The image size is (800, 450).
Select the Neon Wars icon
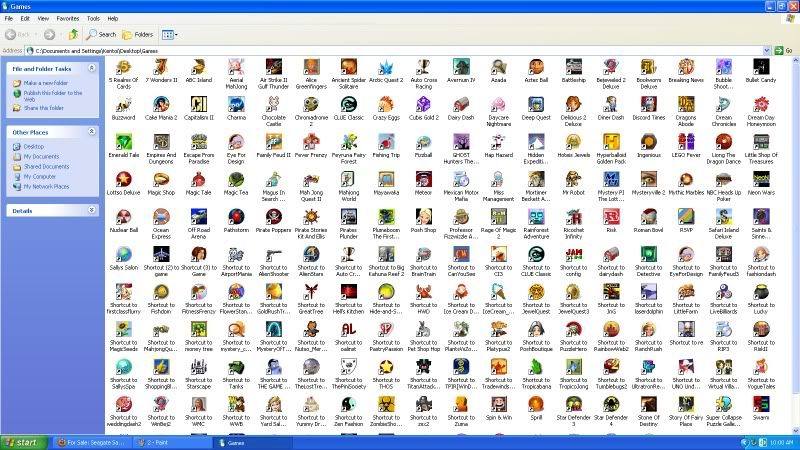(x=761, y=180)
